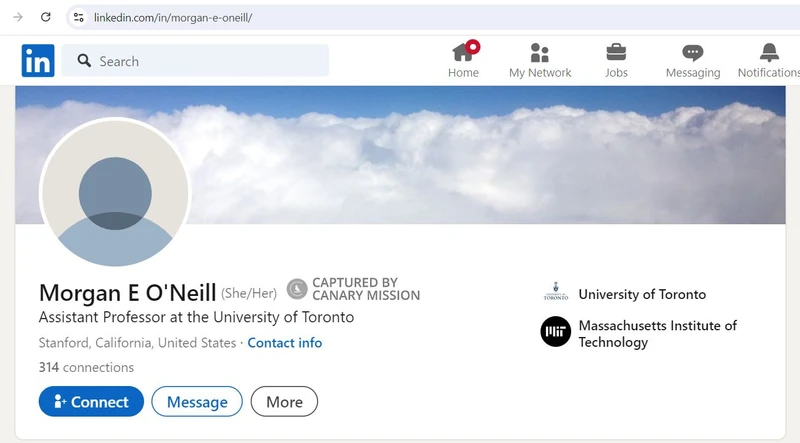Click the Massachusetts Institute of Technology link
800x443 pixels.
pos(658,334)
